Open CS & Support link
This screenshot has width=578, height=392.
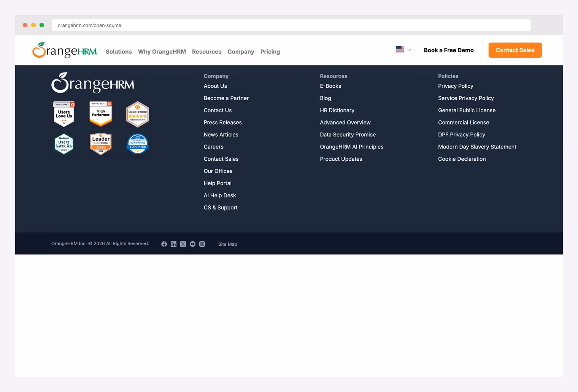[x=221, y=207]
